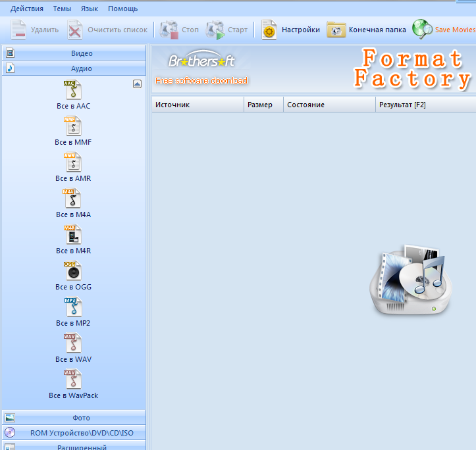
Task: Click the Состояние column header
Action: 329,105
